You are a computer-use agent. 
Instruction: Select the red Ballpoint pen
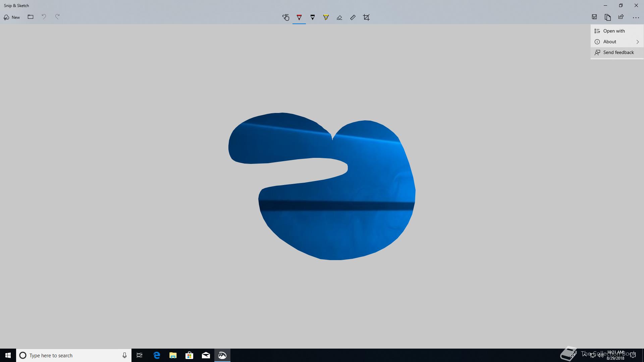(x=299, y=17)
